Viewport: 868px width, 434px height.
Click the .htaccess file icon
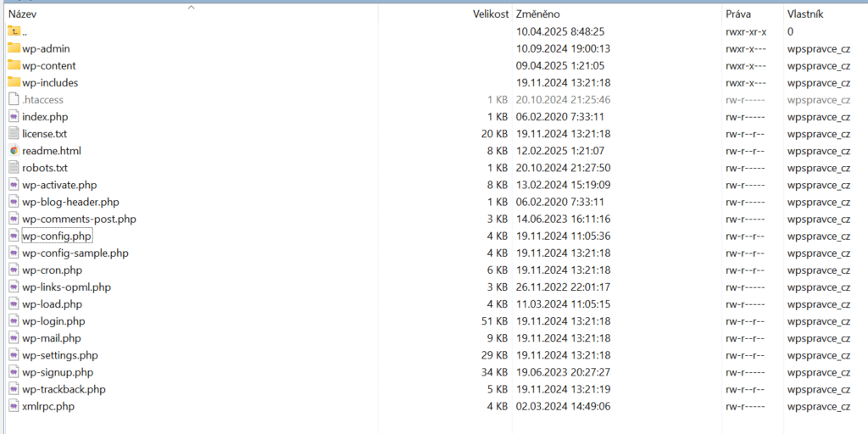(14, 100)
